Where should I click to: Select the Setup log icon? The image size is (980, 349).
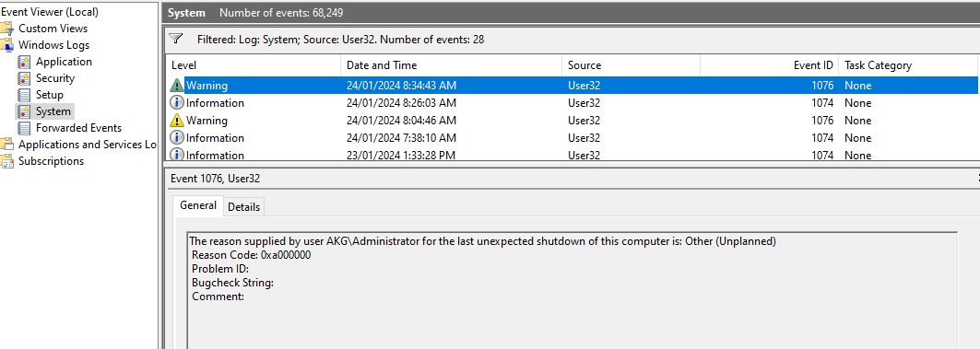pos(24,95)
